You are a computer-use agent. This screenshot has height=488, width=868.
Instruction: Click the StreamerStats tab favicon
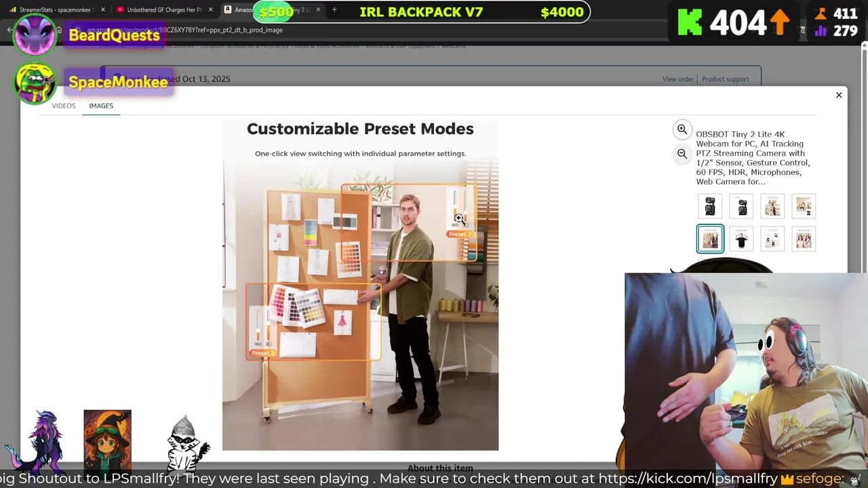pos(13,9)
